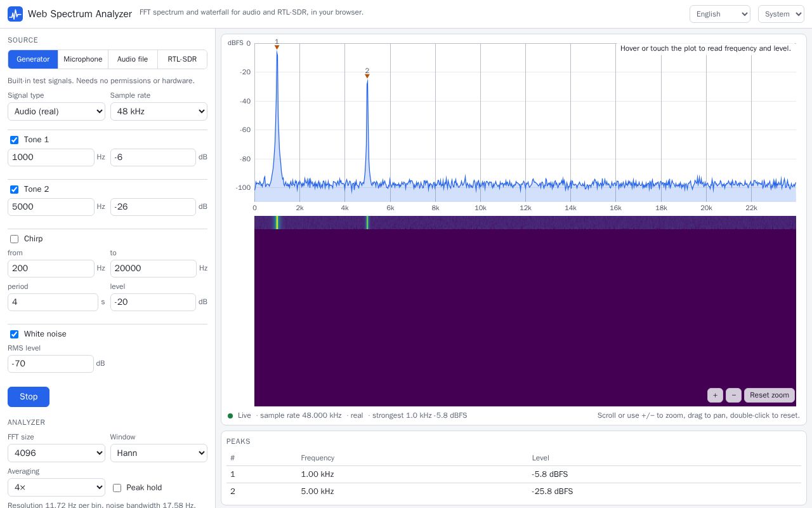Open the Window function dropdown
The width and height of the screenshot is (812, 508).
[159, 453]
